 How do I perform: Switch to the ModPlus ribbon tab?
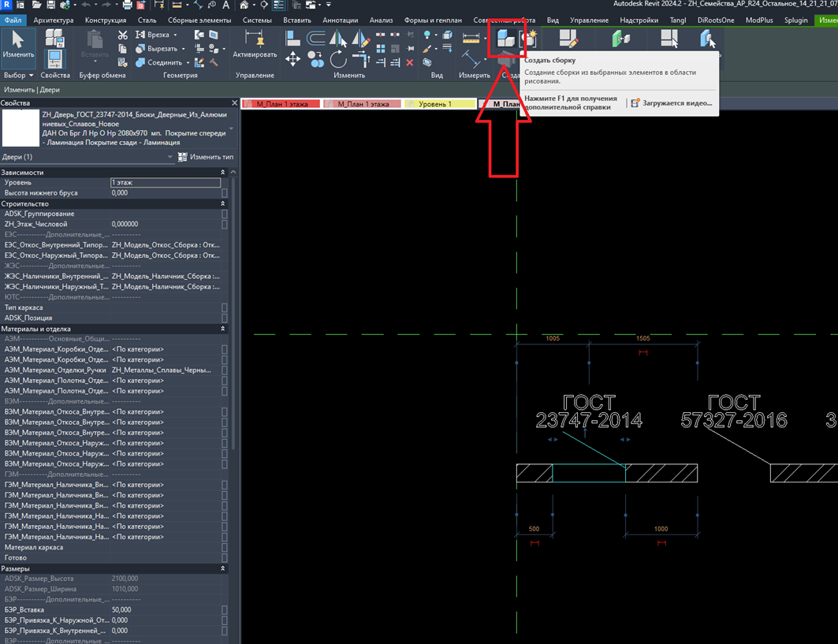[x=759, y=20]
